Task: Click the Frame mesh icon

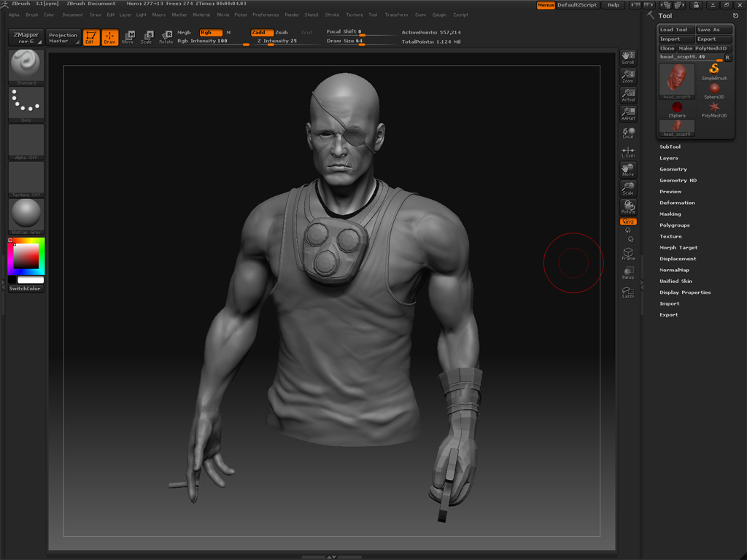Action: click(x=628, y=254)
